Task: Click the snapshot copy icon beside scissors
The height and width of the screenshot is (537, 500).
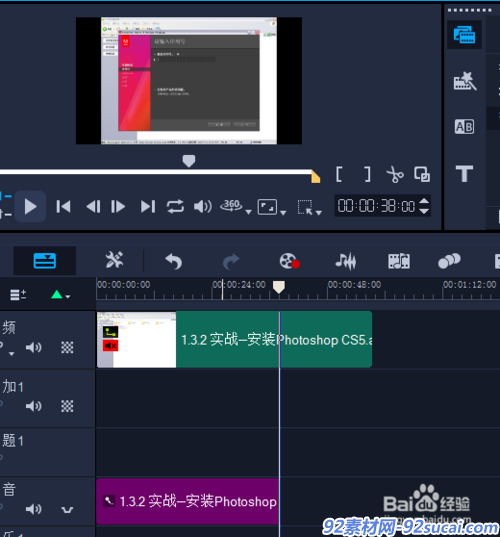Action: point(422,174)
